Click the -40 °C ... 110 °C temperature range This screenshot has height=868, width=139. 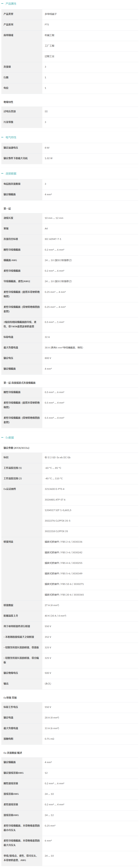tap(54, 479)
